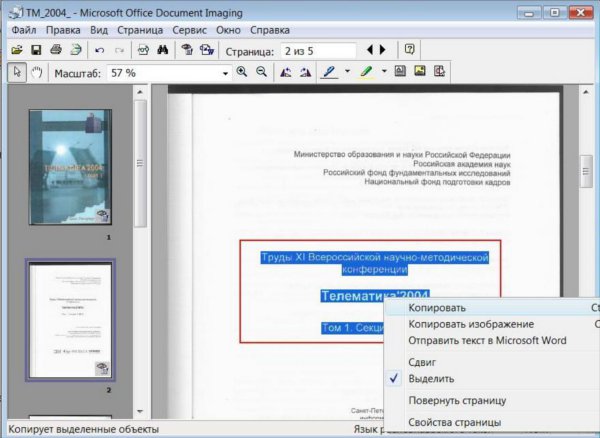This screenshot has height=438, width=600.
Task: Select page 2 thumbnail
Action: point(70,320)
